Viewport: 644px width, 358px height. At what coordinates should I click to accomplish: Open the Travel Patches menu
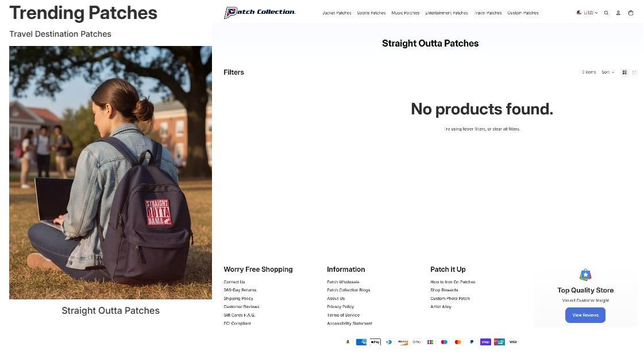(488, 13)
